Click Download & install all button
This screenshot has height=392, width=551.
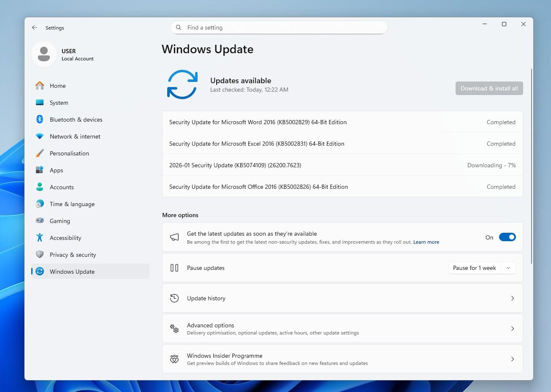[x=489, y=88]
